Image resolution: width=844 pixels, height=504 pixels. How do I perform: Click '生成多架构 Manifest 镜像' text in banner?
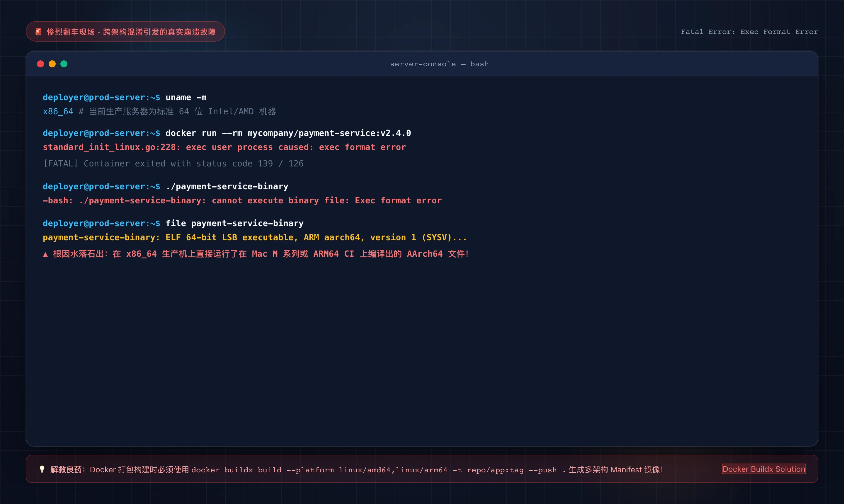tap(616, 470)
